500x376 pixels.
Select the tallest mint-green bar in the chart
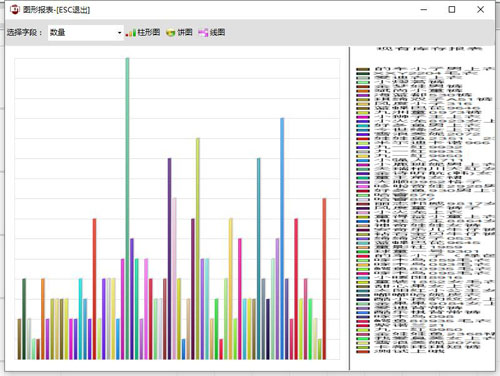click(x=127, y=208)
